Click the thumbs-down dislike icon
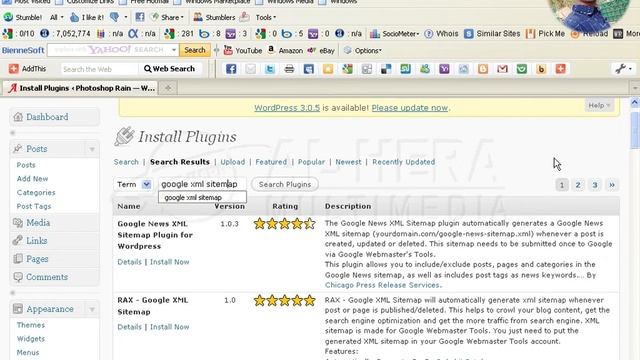The width and height of the screenshot is (640, 360). [x=115, y=17]
